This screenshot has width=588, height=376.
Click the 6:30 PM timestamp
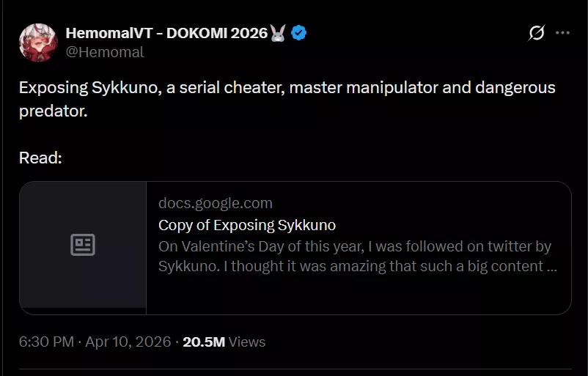[47, 342]
